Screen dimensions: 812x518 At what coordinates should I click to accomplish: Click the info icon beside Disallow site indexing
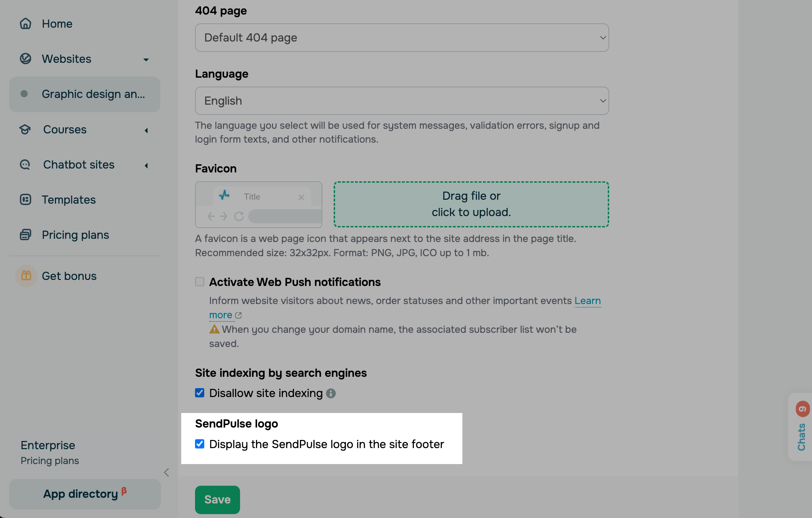click(331, 393)
